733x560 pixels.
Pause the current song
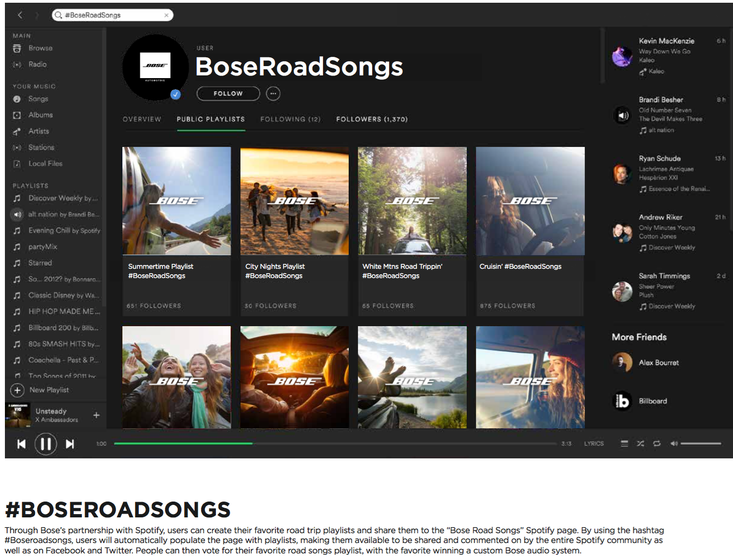[46, 444]
